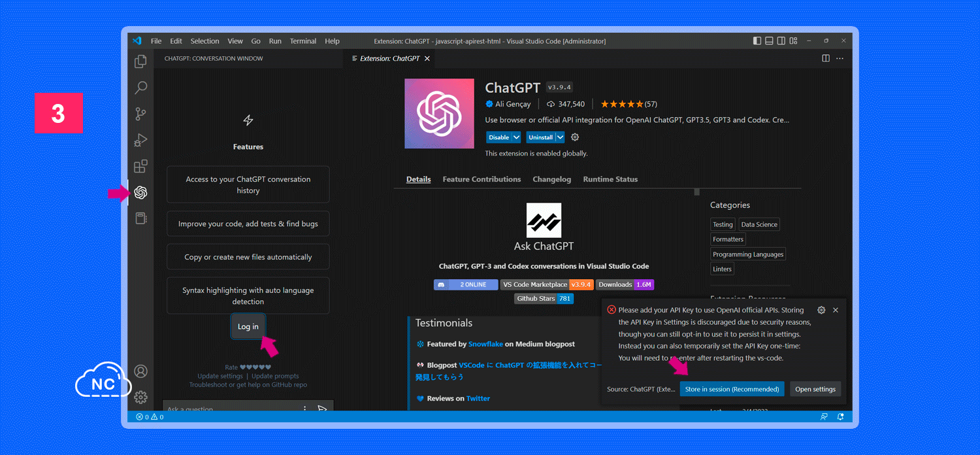This screenshot has width=980, height=455.
Task: Open the notification's gear icon
Action: pyautogui.click(x=821, y=310)
